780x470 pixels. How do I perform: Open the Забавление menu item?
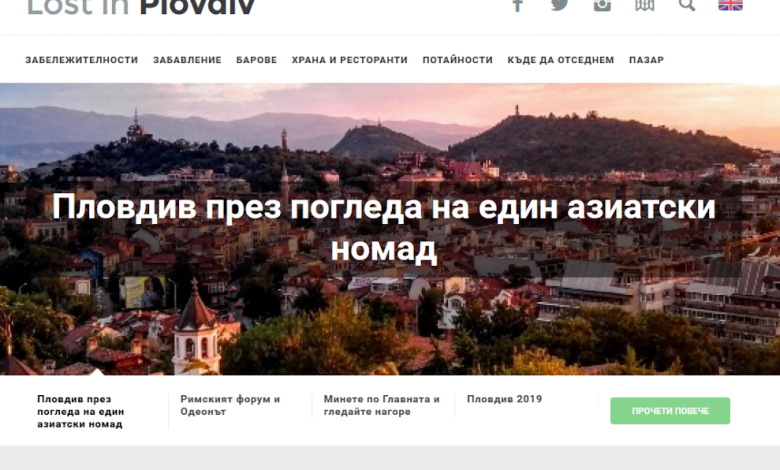(187, 60)
